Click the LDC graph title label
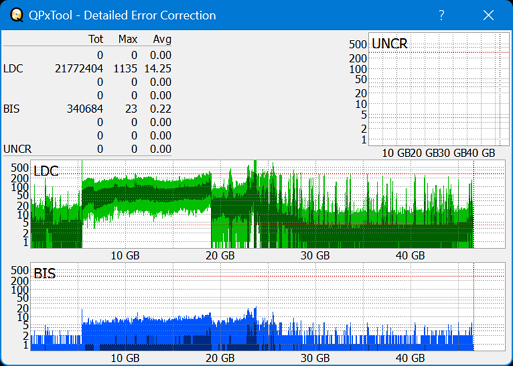The width and height of the screenshot is (513, 366). (46, 171)
